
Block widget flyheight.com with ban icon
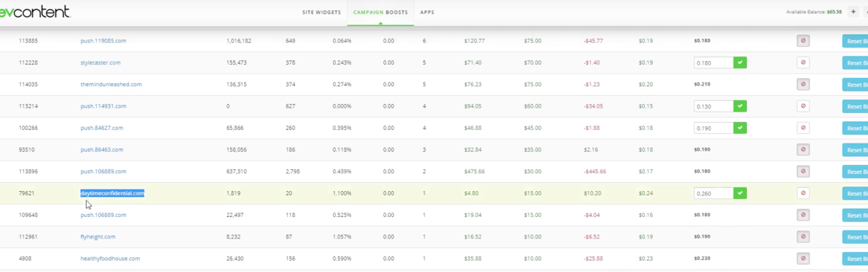pos(803,236)
